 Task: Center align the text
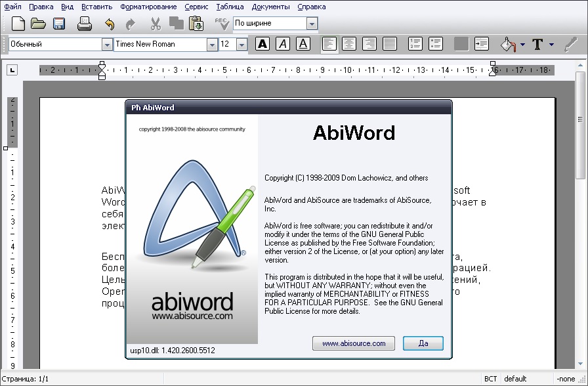pyautogui.click(x=349, y=44)
